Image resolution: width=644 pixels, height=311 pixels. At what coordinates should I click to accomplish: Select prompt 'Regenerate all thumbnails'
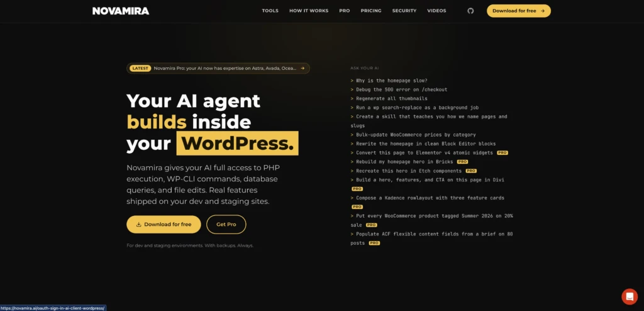coord(389,99)
